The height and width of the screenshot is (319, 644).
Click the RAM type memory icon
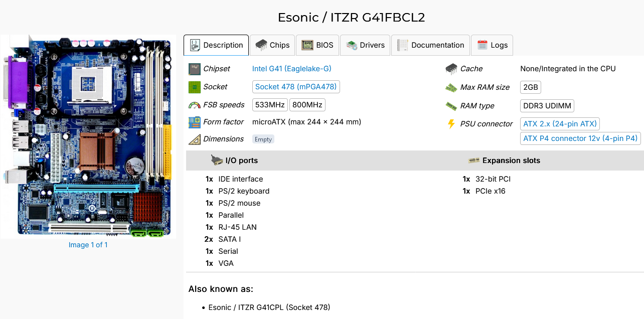click(x=451, y=106)
